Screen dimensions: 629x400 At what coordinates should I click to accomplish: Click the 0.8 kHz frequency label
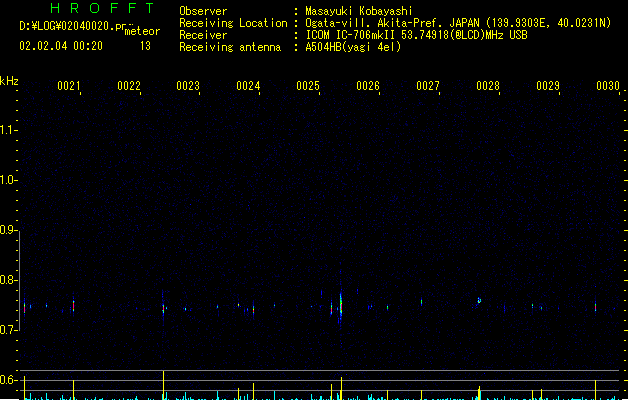8,280
